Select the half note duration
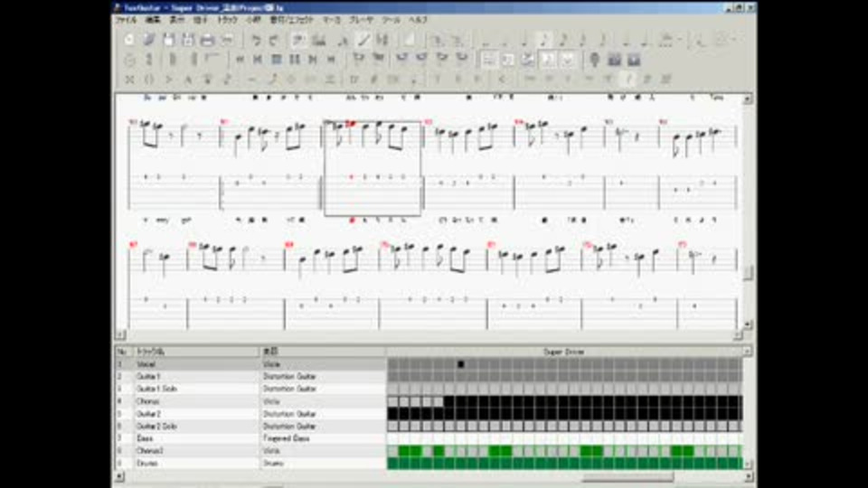 point(505,40)
